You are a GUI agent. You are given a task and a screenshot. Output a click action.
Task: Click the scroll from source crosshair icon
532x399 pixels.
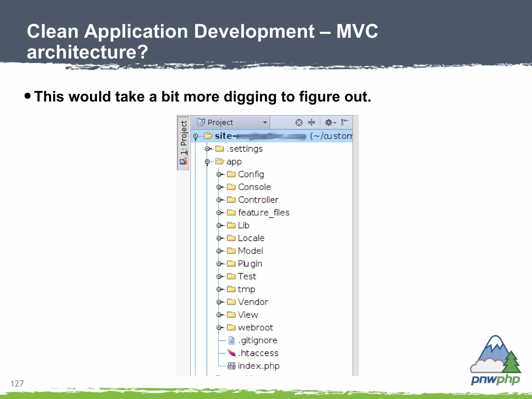(x=299, y=123)
